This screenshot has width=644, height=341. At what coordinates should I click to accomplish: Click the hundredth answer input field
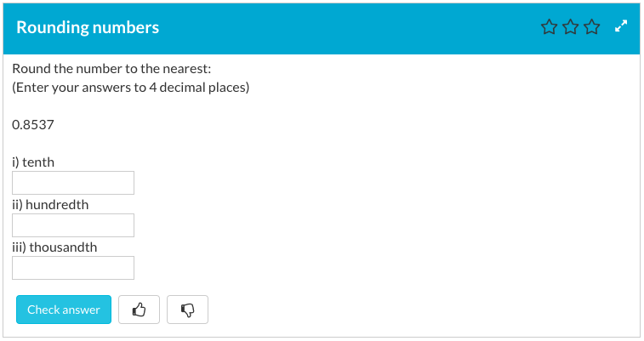click(x=73, y=225)
